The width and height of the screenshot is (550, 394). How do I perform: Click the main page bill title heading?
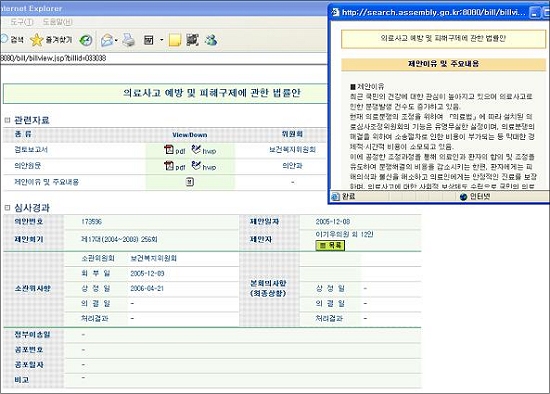point(212,93)
